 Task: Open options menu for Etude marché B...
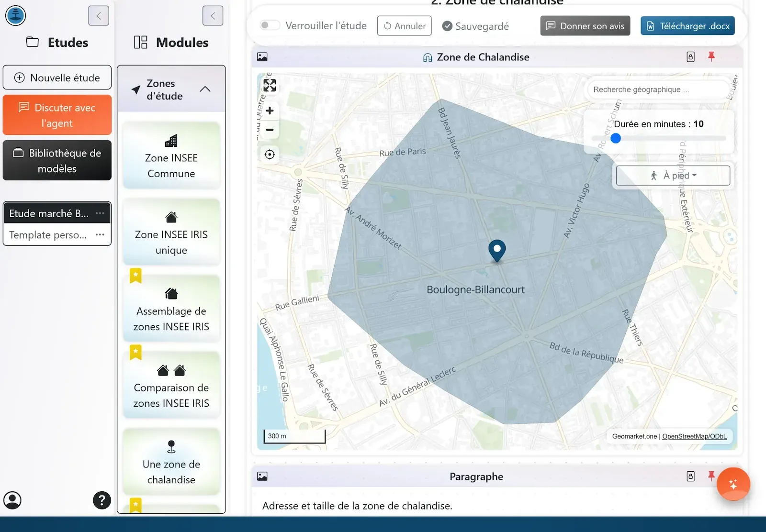100,213
